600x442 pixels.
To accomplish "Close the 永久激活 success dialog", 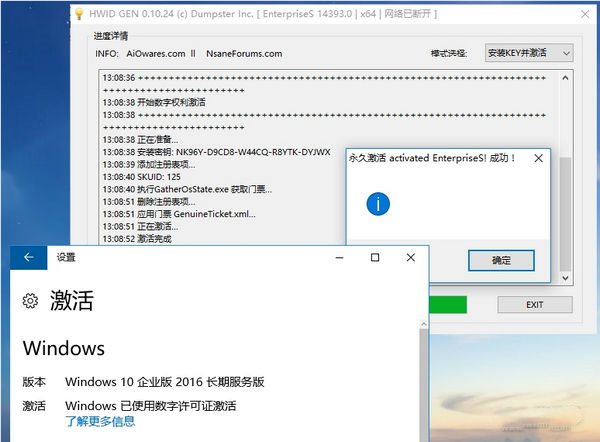I will [x=538, y=158].
